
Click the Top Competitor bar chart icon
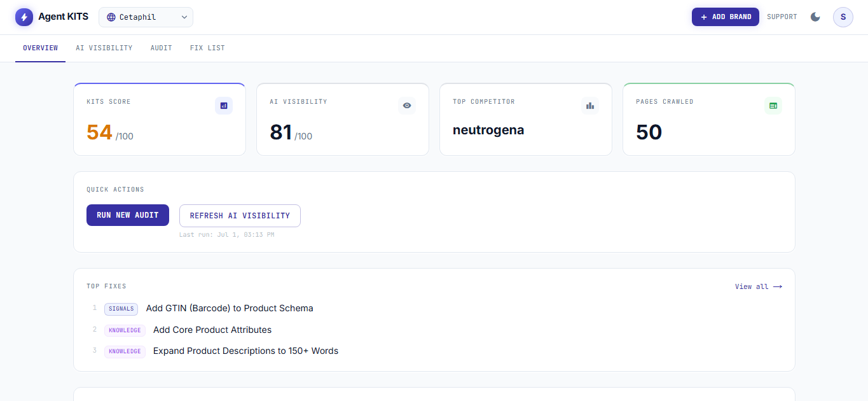(590, 106)
